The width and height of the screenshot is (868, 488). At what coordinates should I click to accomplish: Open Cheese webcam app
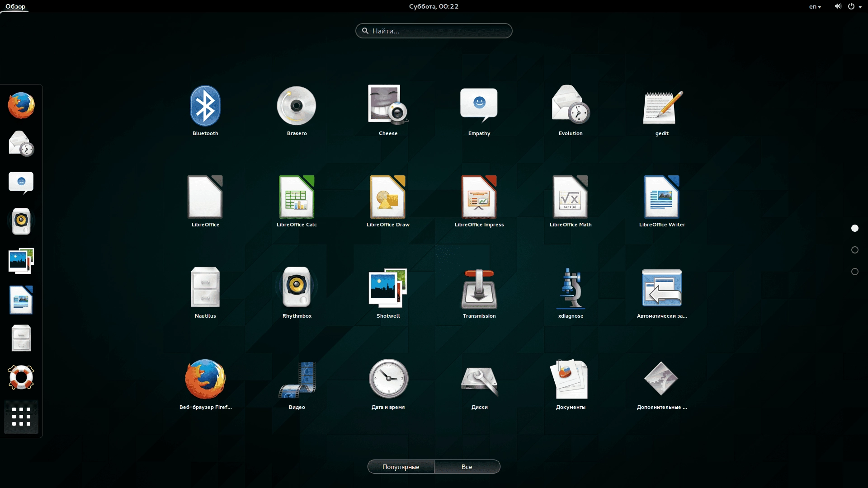click(x=388, y=105)
